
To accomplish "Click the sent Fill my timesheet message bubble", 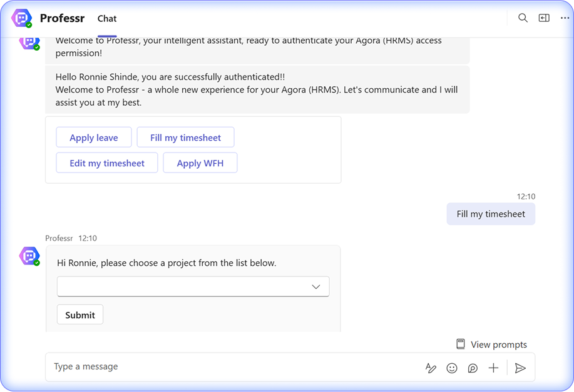I will point(491,214).
